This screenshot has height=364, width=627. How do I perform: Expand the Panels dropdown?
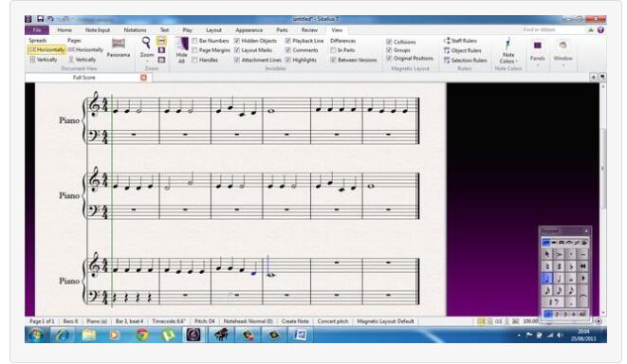(538, 61)
